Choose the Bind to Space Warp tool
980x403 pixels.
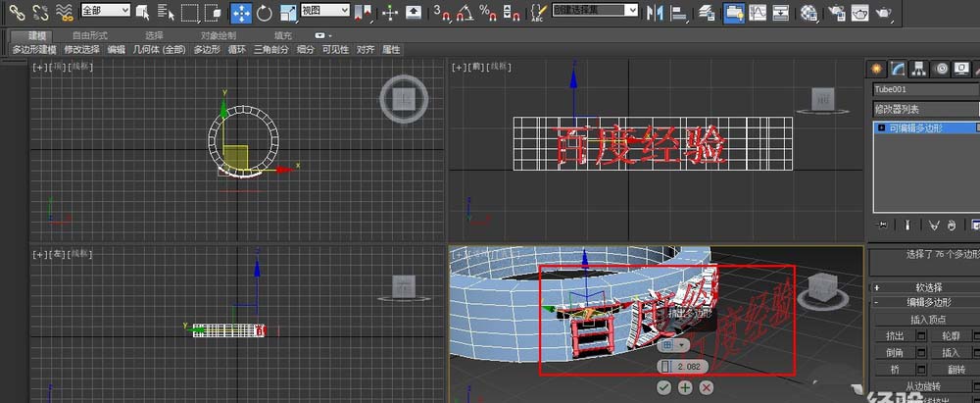(x=63, y=11)
